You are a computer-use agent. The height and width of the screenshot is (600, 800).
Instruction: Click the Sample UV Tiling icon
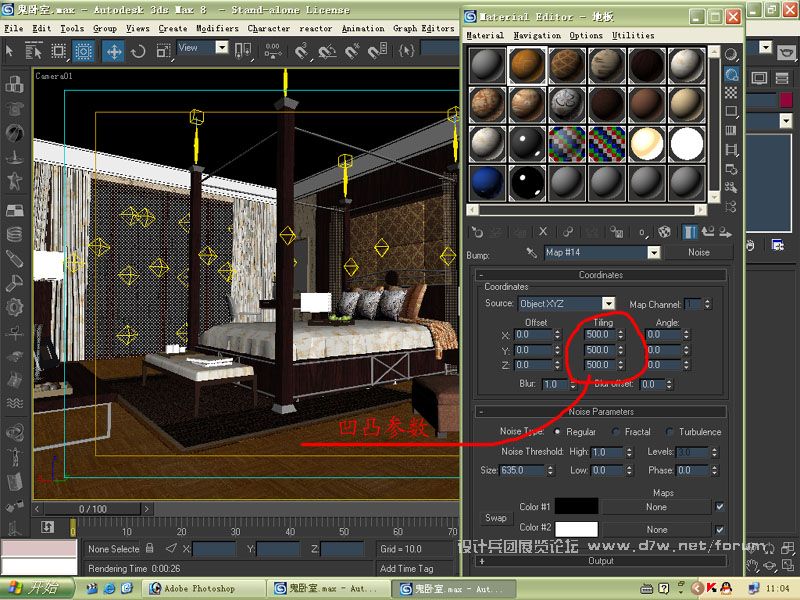pos(731,111)
